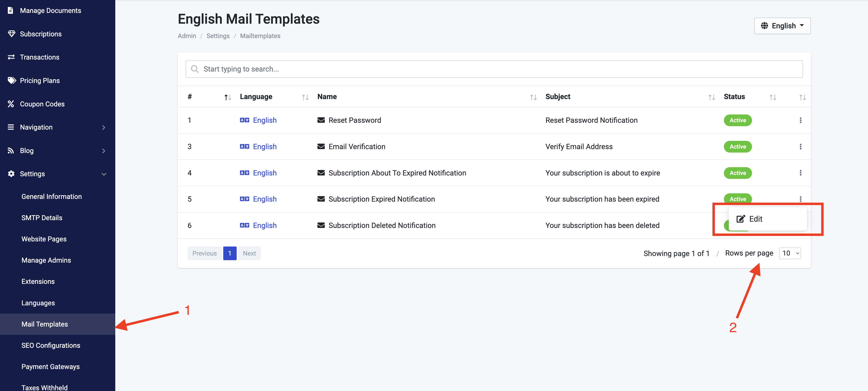Viewport: 868px width, 391px height.
Task: Click the Settings breadcrumb link
Action: point(218,36)
